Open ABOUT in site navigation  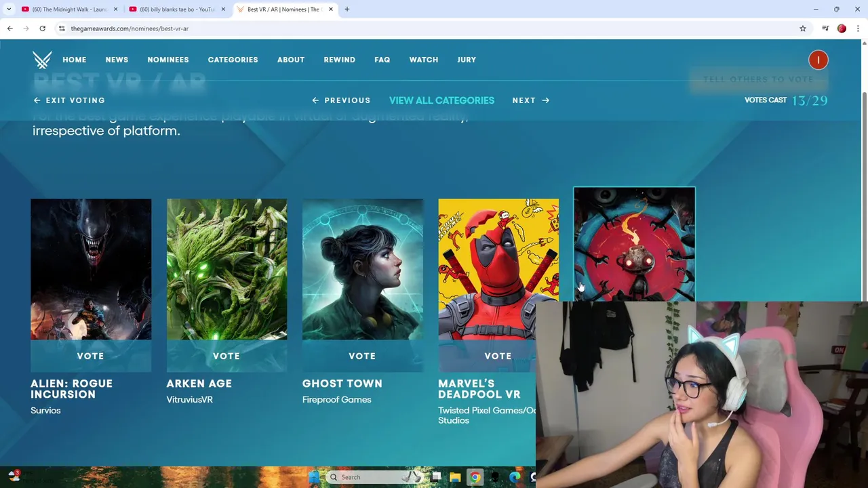[291, 60]
